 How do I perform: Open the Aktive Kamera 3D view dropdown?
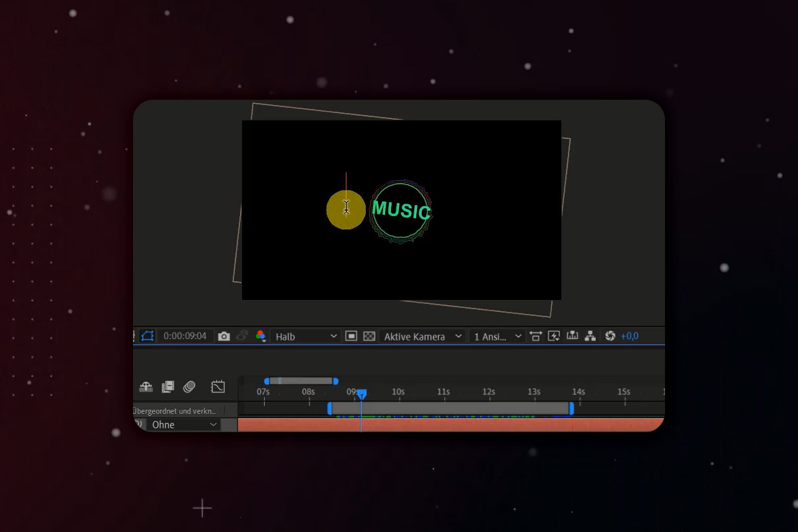pyautogui.click(x=422, y=336)
